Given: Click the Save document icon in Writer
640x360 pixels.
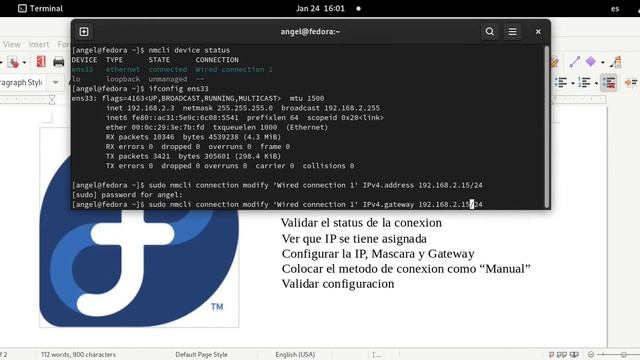Looking at the screenshot, I should pos(14,62).
